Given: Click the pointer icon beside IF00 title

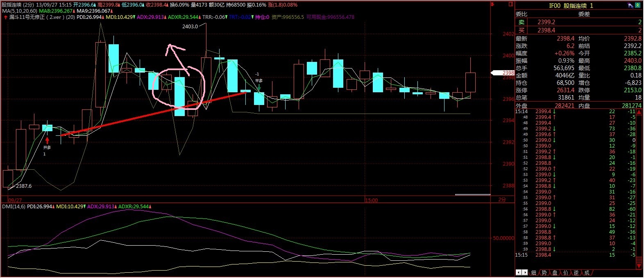Looking at the screenshot, I should pyautogui.click(x=630, y=5).
